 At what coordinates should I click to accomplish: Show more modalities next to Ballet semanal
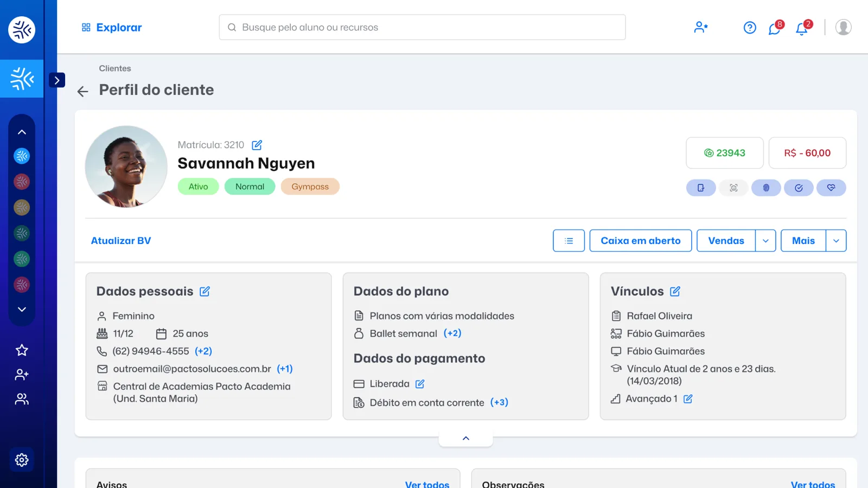[x=452, y=333]
